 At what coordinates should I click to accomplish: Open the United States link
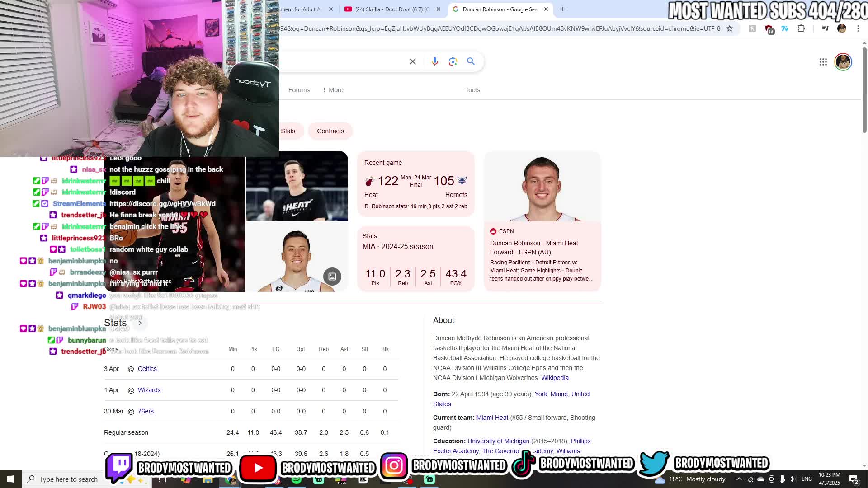pyautogui.click(x=511, y=399)
